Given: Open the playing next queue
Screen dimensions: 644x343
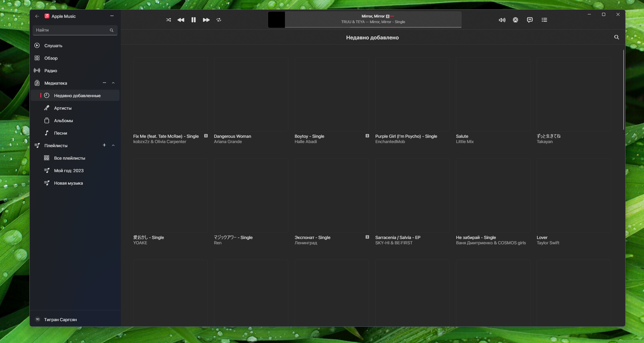Looking at the screenshot, I should 544,20.
